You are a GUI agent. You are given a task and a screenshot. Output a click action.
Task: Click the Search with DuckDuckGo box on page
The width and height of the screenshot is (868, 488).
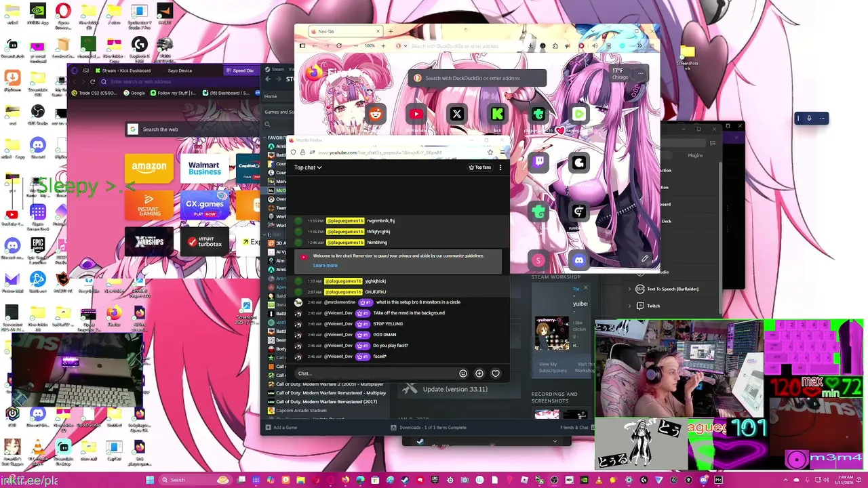point(477,78)
